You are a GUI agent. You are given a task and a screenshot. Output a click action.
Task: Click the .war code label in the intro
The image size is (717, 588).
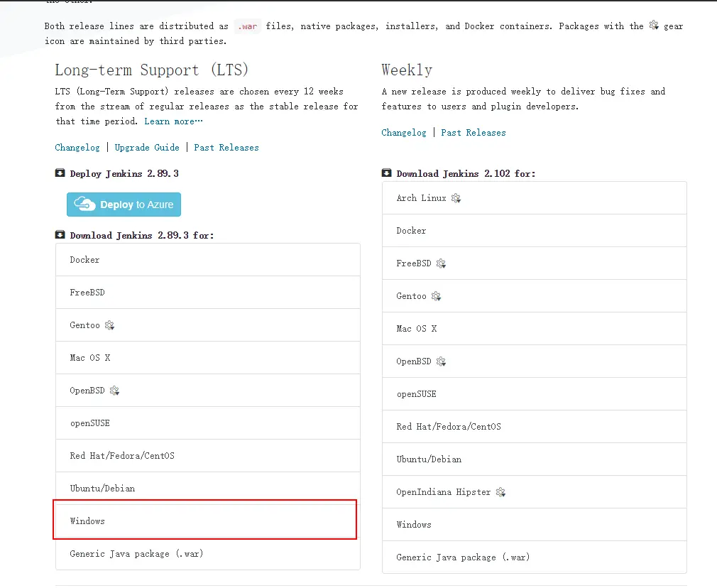[x=247, y=26]
